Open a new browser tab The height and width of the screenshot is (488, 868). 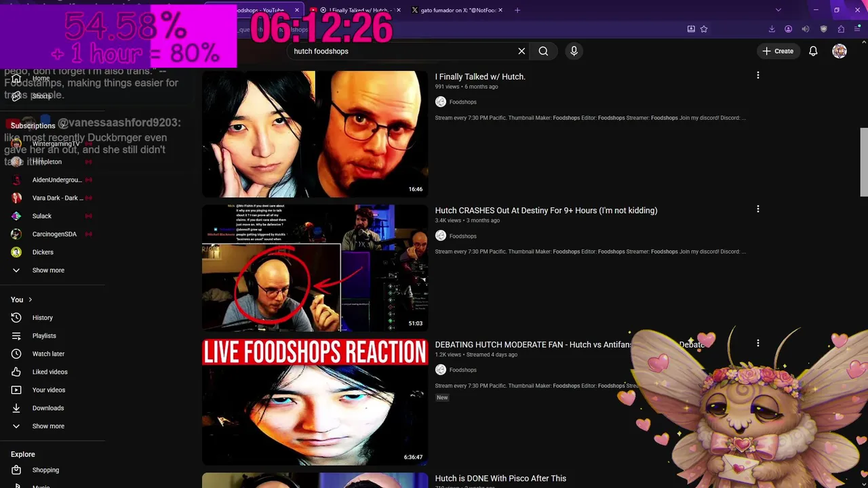pyautogui.click(x=517, y=10)
